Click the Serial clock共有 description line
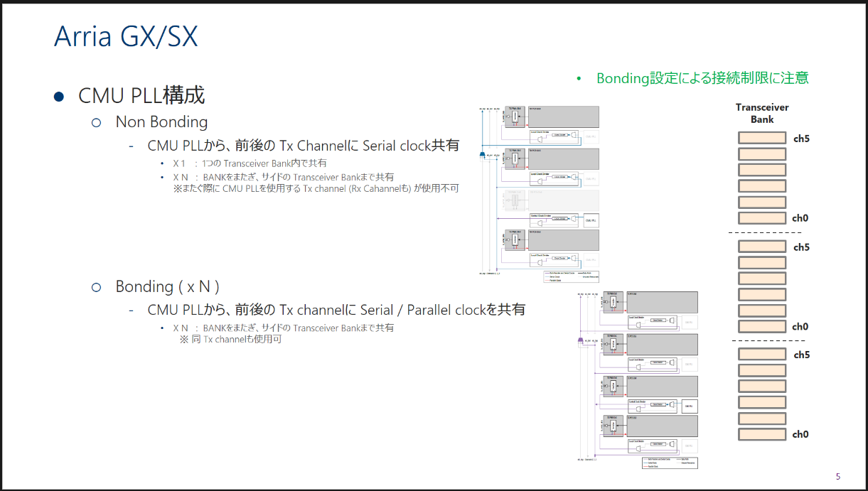868x491 pixels. tap(303, 146)
